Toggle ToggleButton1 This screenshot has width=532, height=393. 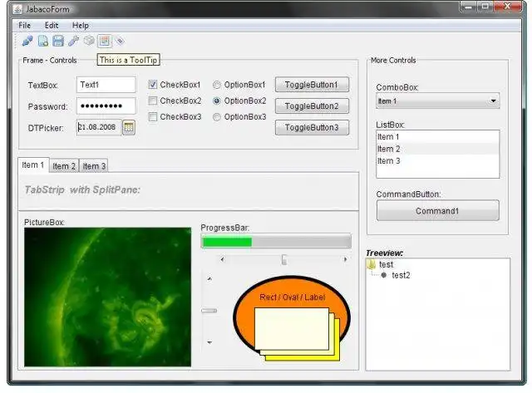312,85
